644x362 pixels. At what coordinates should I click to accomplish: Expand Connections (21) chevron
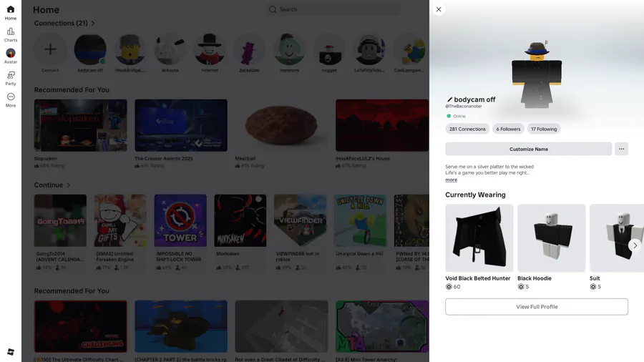click(x=93, y=24)
